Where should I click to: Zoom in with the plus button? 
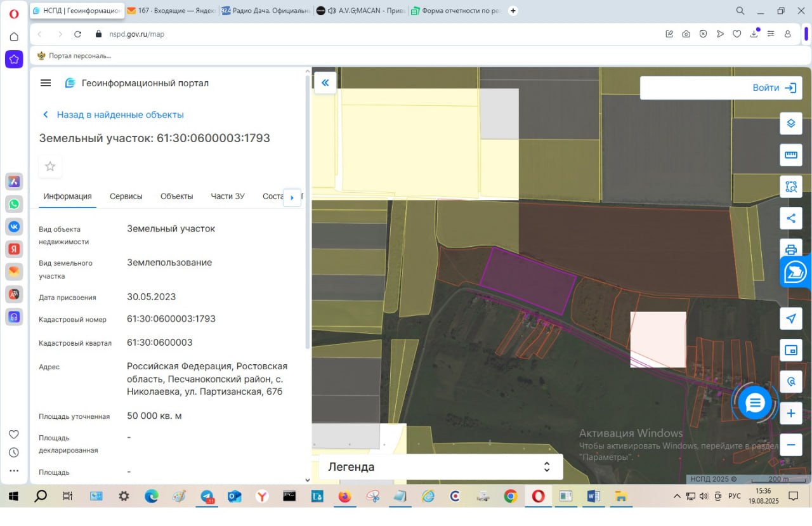790,414
